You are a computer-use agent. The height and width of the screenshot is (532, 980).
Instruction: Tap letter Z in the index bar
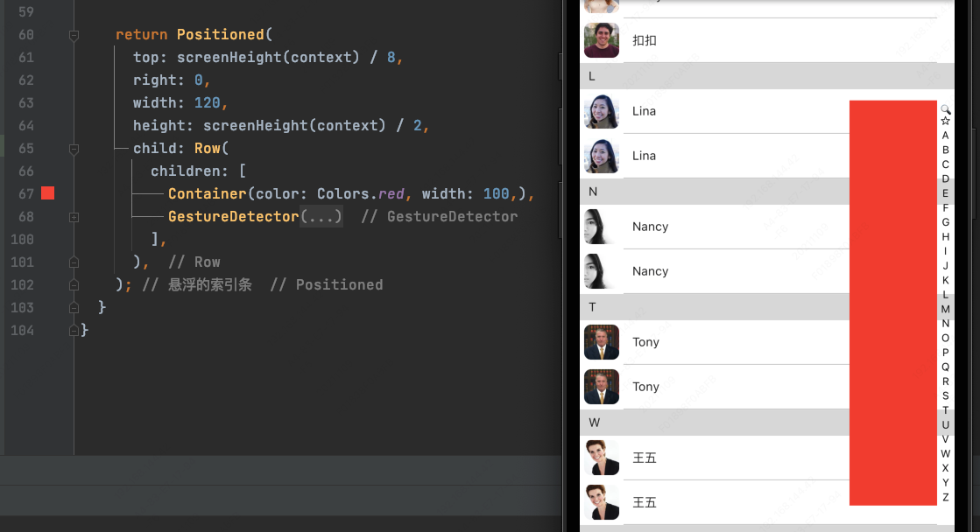946,497
